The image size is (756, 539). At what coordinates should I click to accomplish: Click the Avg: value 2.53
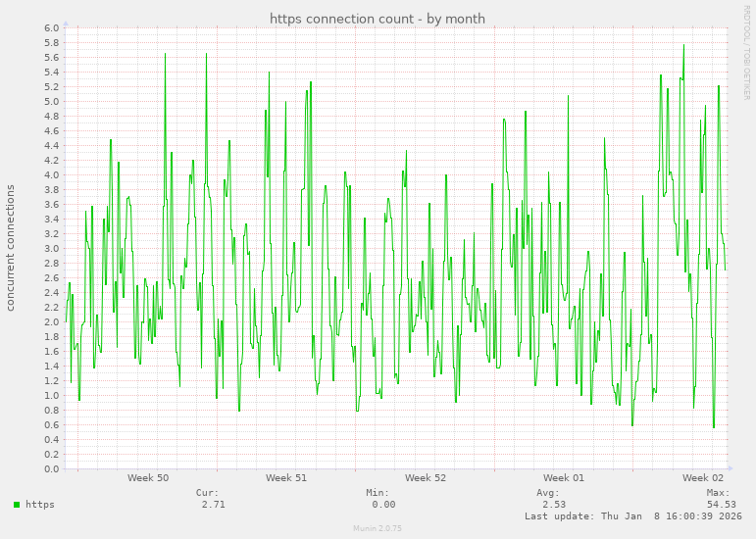[554, 505]
